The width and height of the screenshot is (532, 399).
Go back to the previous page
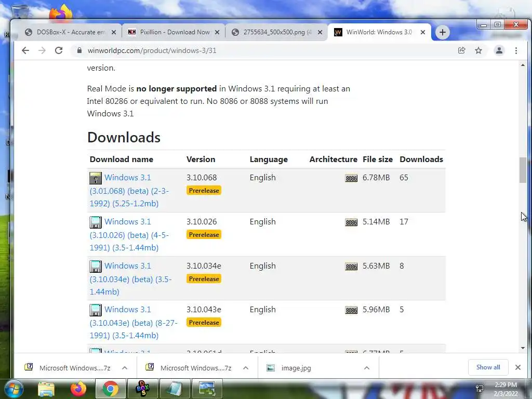tap(25, 50)
